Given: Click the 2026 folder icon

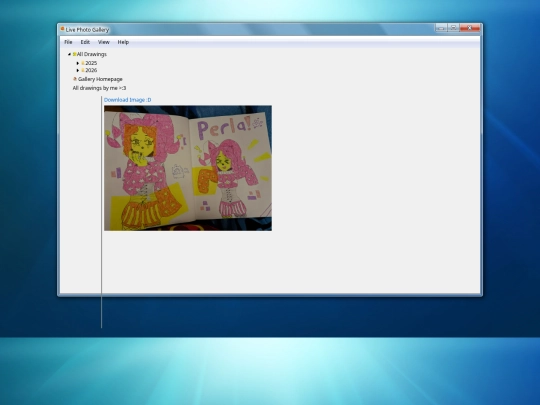Looking at the screenshot, I should tap(83, 70).
